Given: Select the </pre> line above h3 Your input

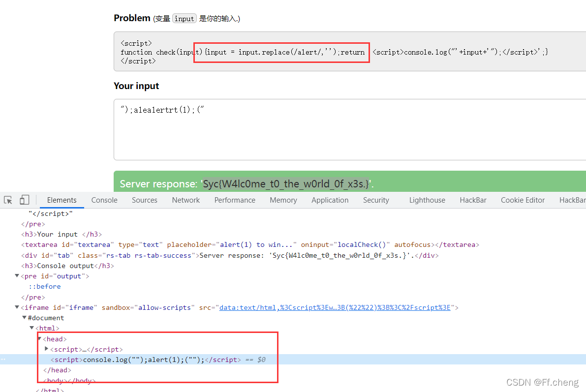Looking at the screenshot, I should click(x=33, y=224).
